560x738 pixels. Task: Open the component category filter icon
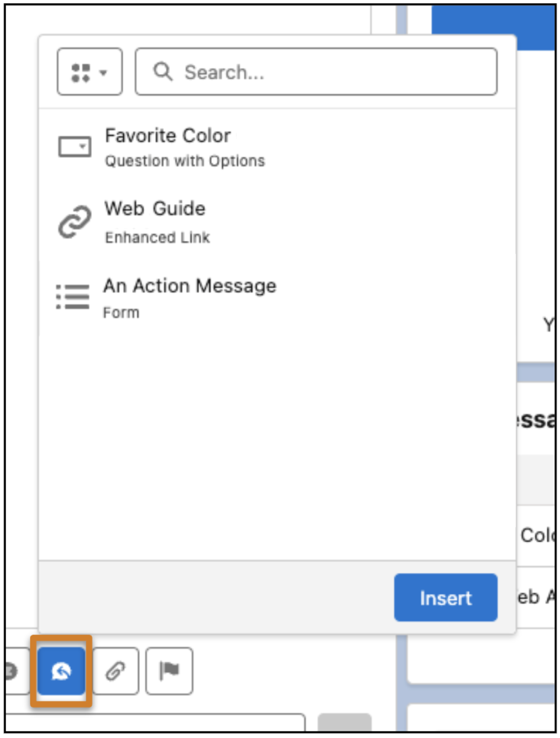pyautogui.click(x=83, y=71)
